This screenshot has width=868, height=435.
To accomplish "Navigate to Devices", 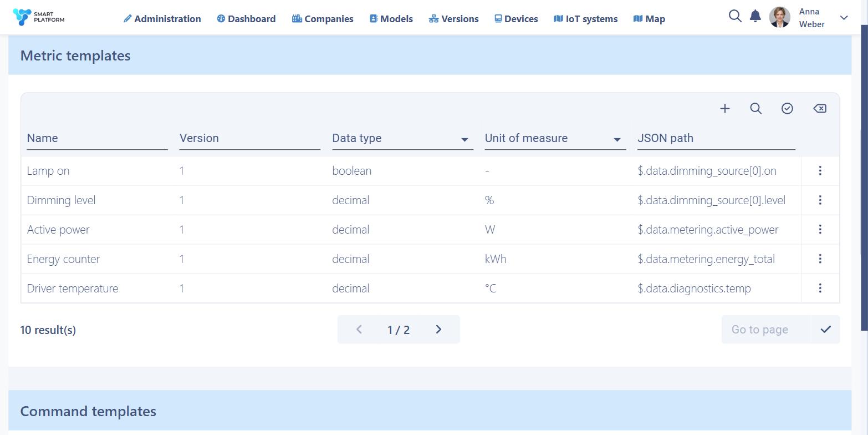I will (x=516, y=19).
